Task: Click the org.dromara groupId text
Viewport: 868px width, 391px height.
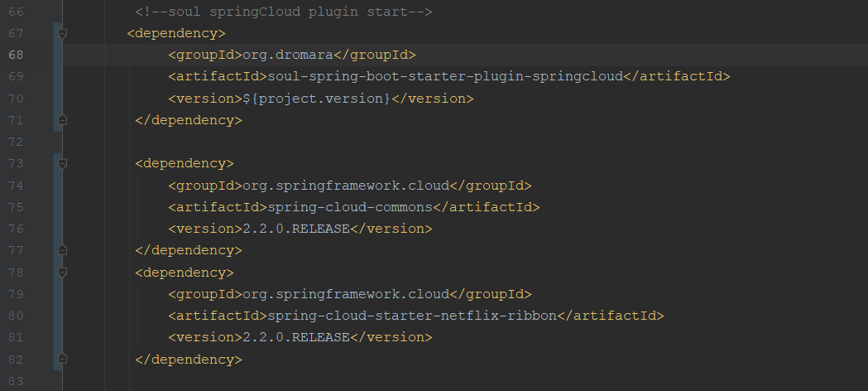Action: point(288,55)
